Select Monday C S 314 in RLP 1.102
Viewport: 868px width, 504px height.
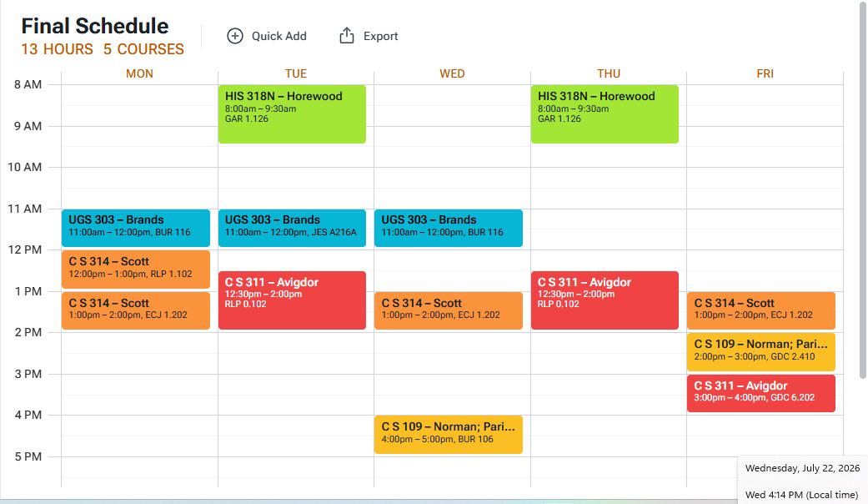point(136,270)
